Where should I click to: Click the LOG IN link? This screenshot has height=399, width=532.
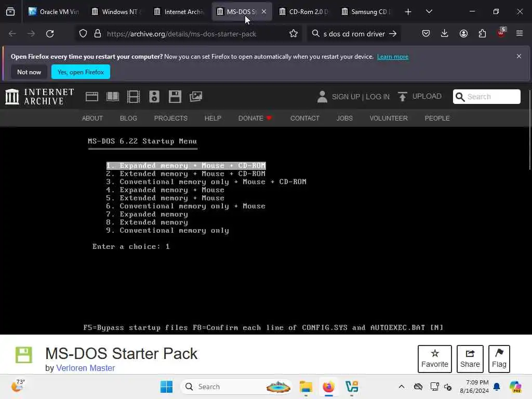tap(378, 97)
